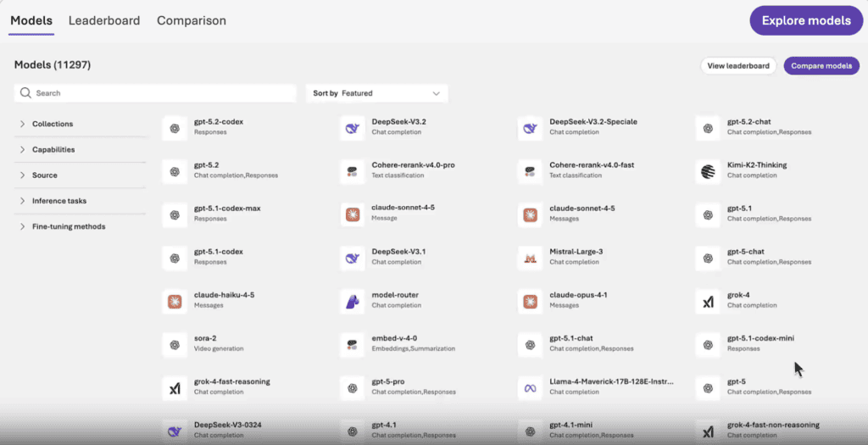This screenshot has width=868, height=445.
Task: Click the claude-opus-4-1 icon
Action: point(530,302)
